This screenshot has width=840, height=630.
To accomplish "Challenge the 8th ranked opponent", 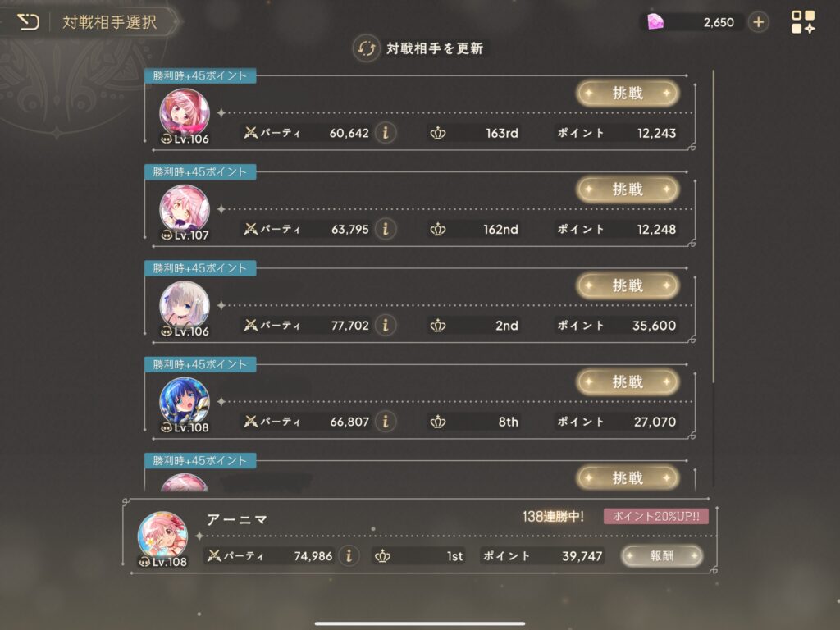I will click(628, 382).
